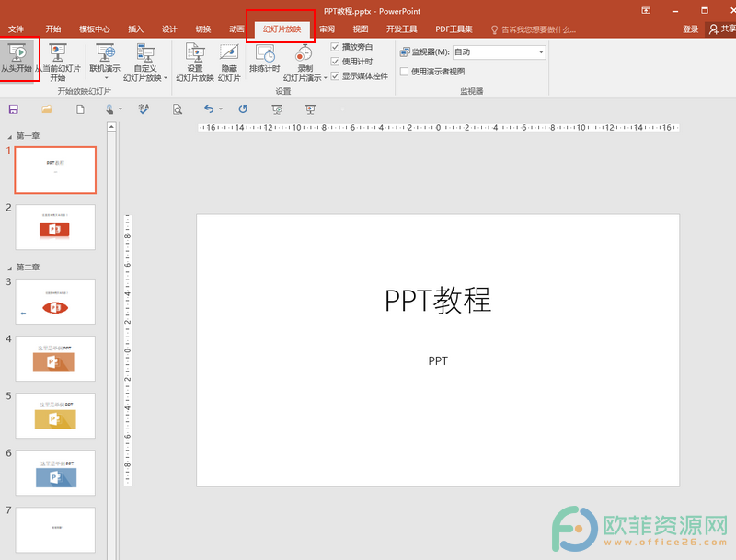
Task: Toggle the 显示媒体控件 checkbox
Action: click(335, 75)
